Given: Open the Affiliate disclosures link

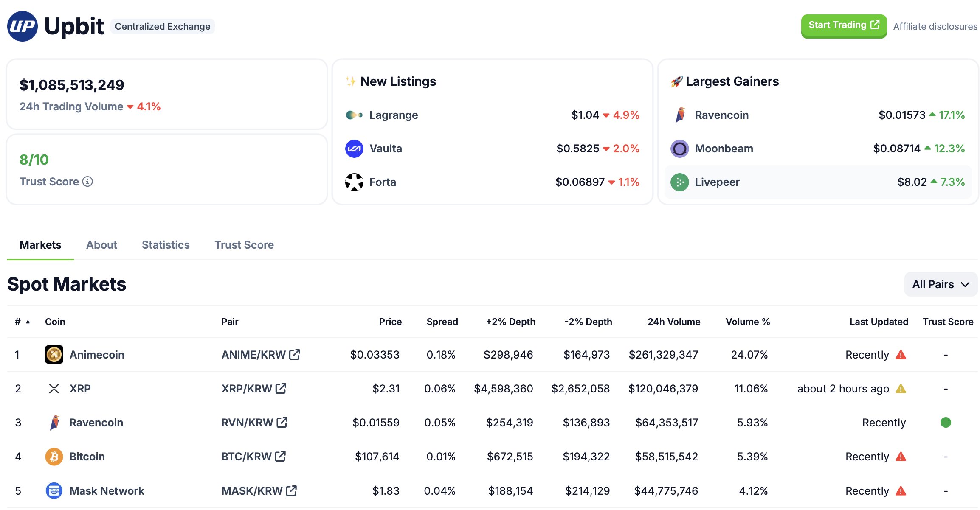Looking at the screenshot, I should pos(935,26).
